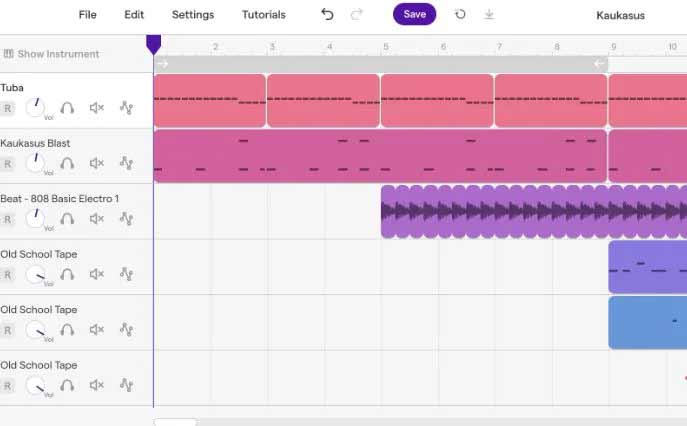The width and height of the screenshot is (687, 426).
Task: Mute the Kaukasus Blast track
Action: [96, 163]
